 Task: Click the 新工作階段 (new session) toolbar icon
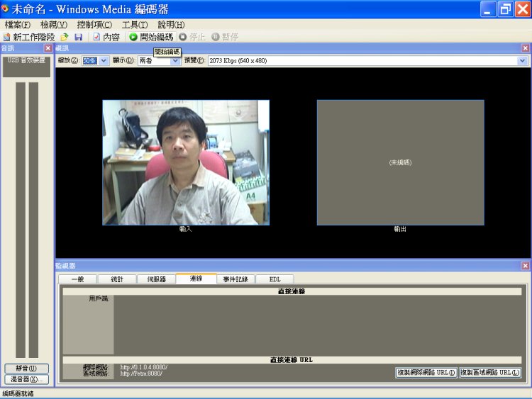click(7, 37)
